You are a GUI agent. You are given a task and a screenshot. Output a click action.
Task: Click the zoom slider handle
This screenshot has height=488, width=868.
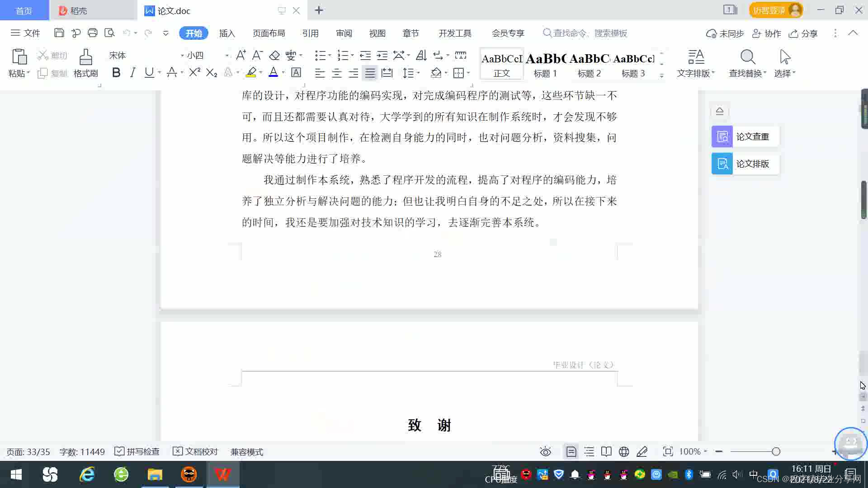776,452
